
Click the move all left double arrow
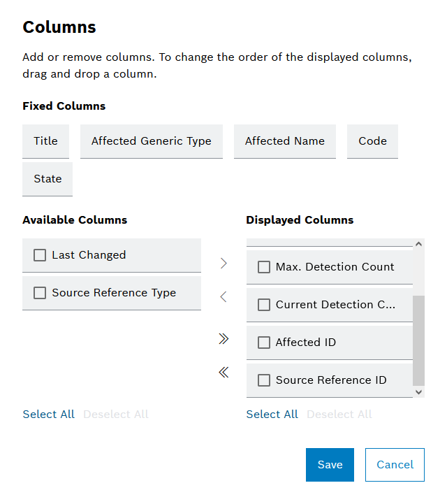pyautogui.click(x=223, y=373)
